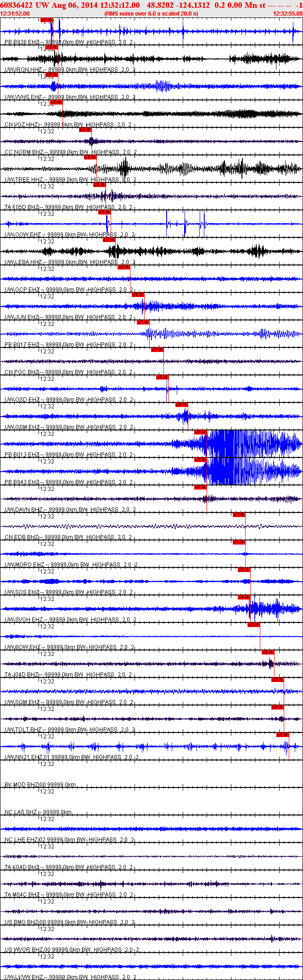Viewport: 303px width, 980px height.
Task: Select the red pick flag on the UW OOW trace
Action: (x=104, y=212)
